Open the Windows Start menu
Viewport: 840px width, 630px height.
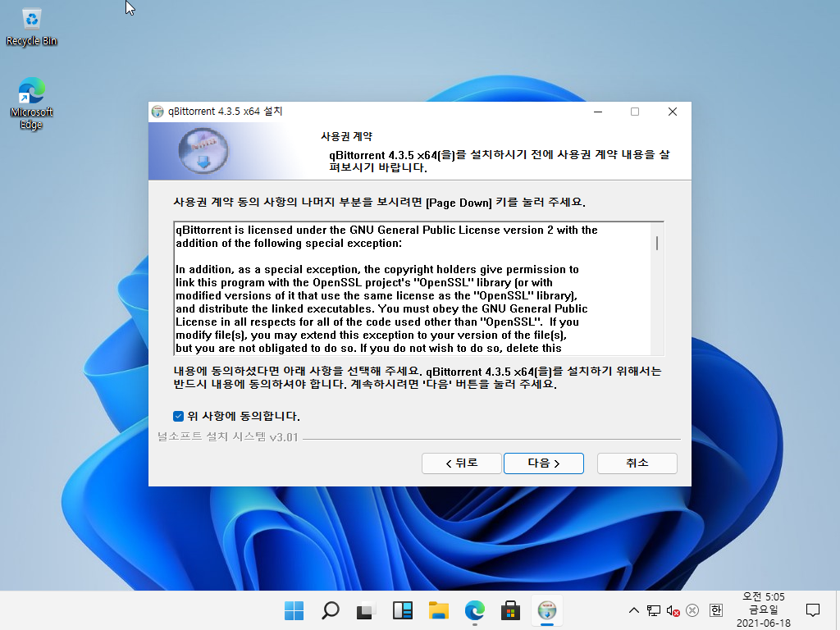(x=294, y=610)
